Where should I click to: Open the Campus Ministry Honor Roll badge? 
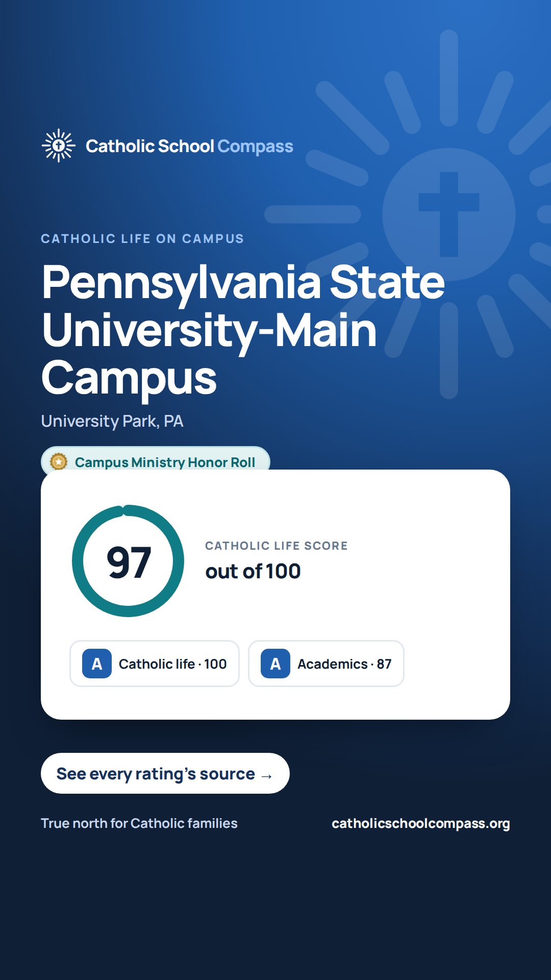click(x=156, y=459)
